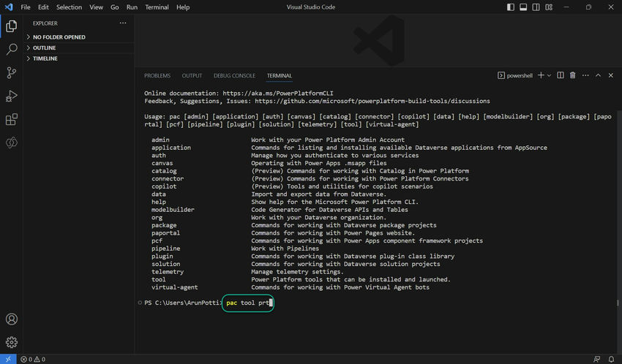Open Source Control view icon
The height and width of the screenshot is (364, 622).
(x=12, y=72)
